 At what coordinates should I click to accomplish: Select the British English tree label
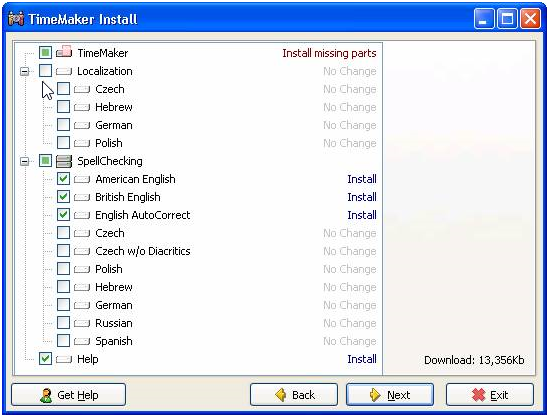(x=128, y=197)
